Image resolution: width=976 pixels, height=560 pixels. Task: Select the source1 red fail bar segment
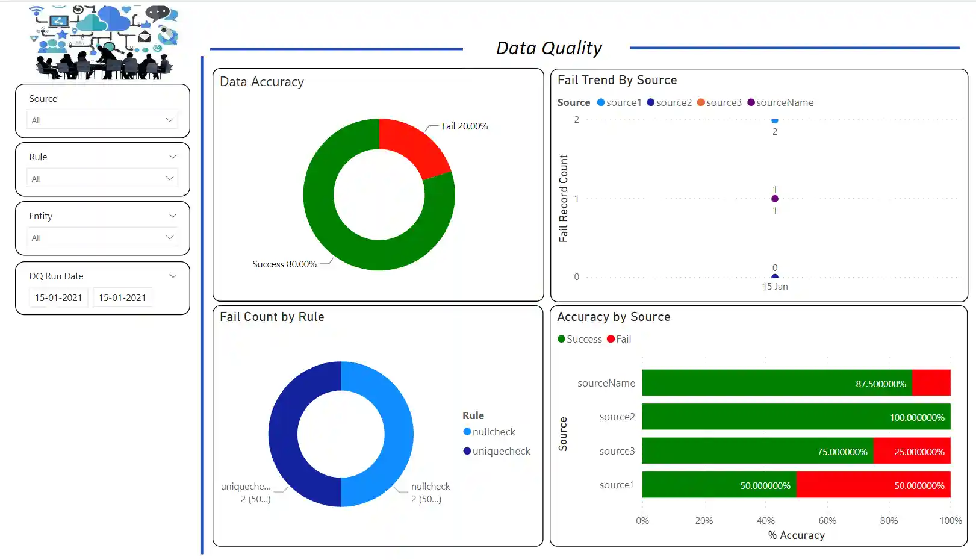(873, 485)
